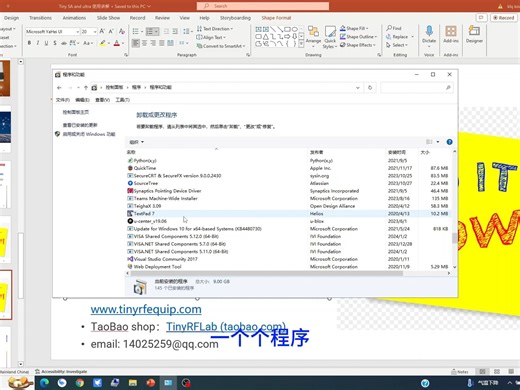Open TinyRFLab taobao link on slide
The image size is (520, 390).
coord(226,326)
